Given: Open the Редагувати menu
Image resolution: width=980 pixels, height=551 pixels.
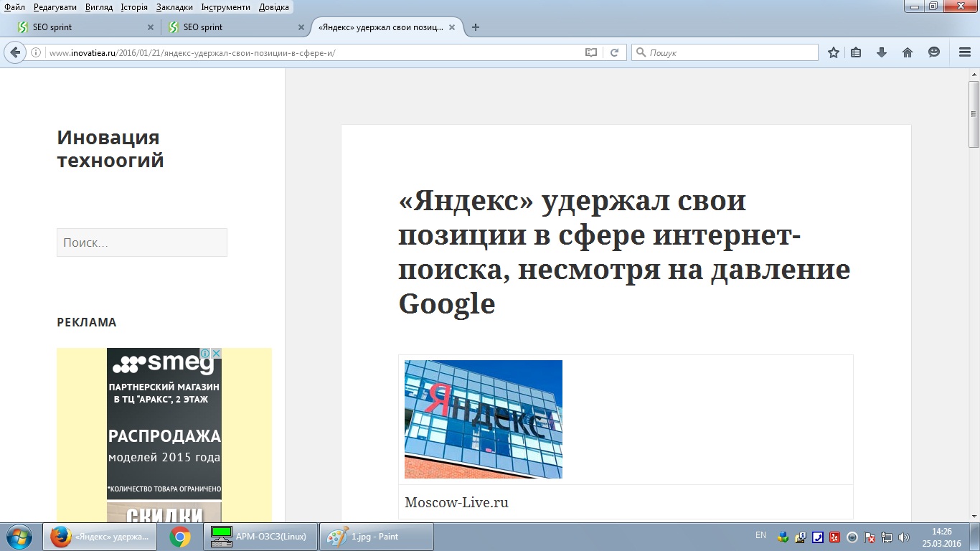Looking at the screenshot, I should (55, 7).
